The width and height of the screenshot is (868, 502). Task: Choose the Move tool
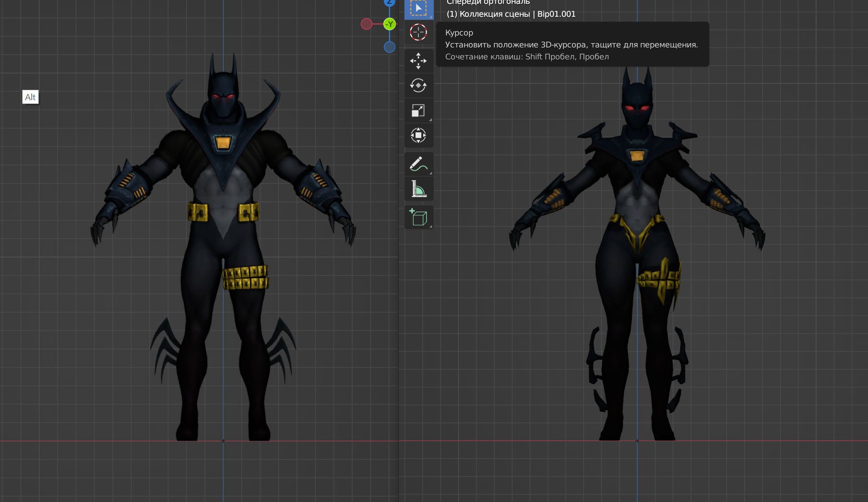[x=418, y=61]
